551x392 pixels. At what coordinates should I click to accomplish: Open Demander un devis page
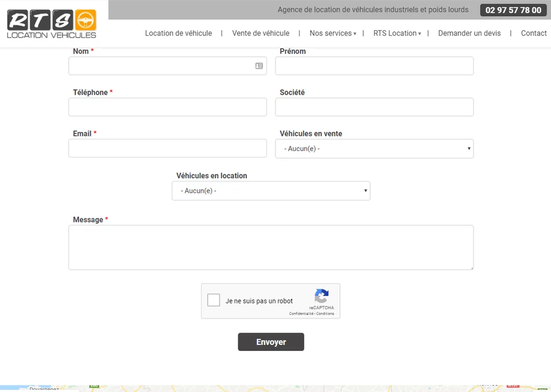[x=469, y=34]
